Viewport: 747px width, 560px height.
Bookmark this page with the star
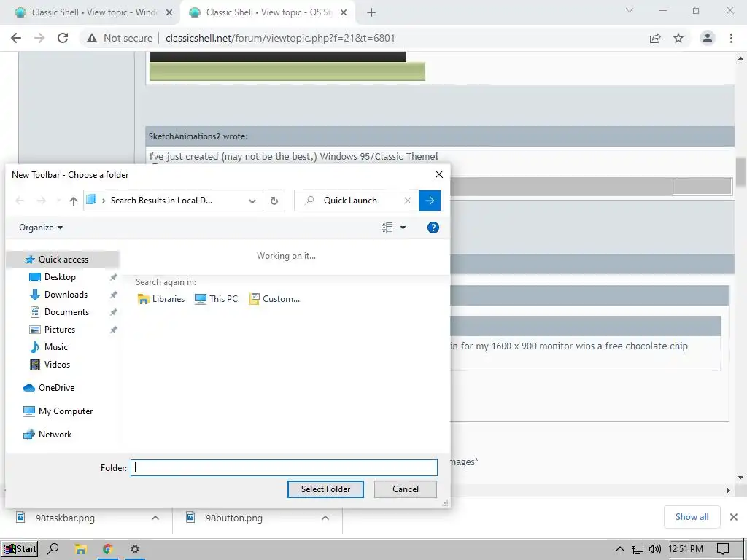click(678, 38)
